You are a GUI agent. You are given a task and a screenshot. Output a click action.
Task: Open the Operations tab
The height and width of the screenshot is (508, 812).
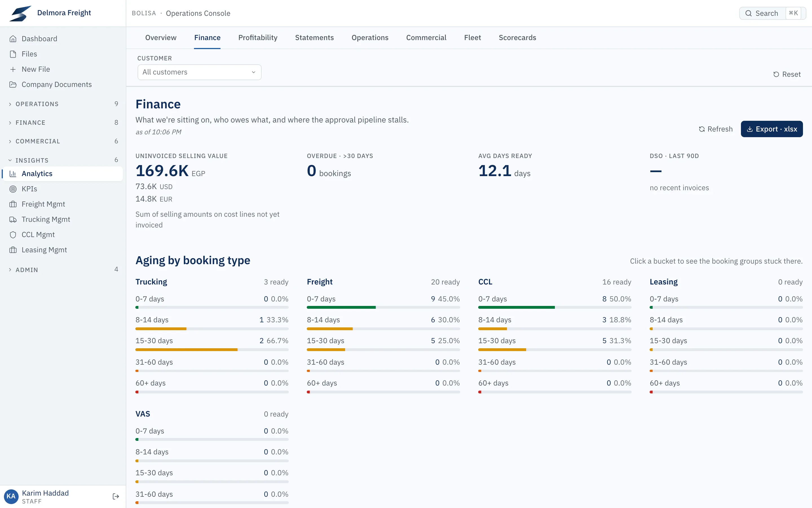click(370, 38)
